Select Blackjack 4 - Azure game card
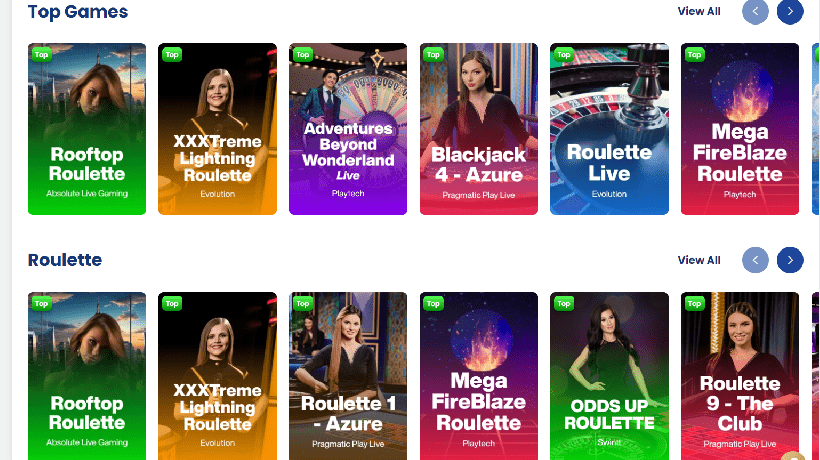The height and width of the screenshot is (460, 820). [479, 129]
